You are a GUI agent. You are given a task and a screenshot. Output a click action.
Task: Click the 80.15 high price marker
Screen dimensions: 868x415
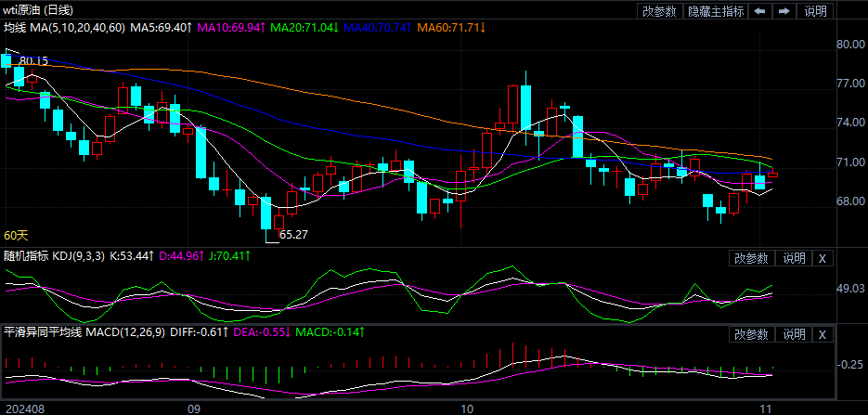pos(33,60)
